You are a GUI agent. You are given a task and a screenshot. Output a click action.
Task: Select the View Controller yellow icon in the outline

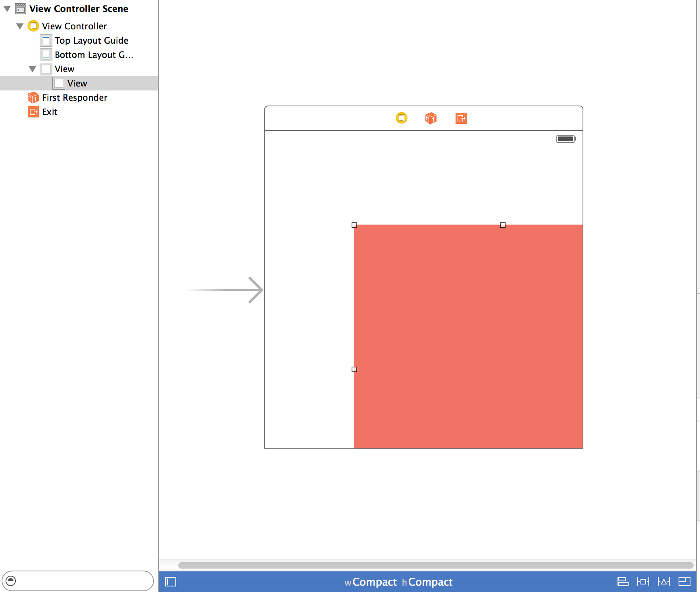click(33, 26)
